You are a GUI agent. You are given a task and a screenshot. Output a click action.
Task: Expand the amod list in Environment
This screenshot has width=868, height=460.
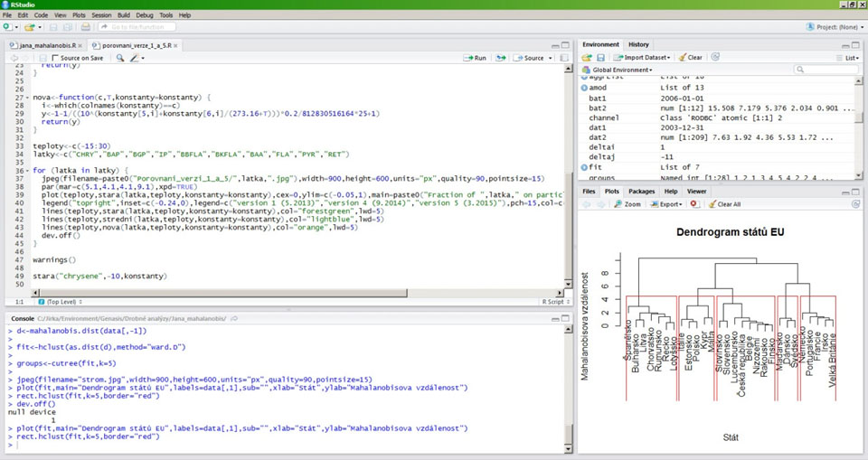point(582,88)
